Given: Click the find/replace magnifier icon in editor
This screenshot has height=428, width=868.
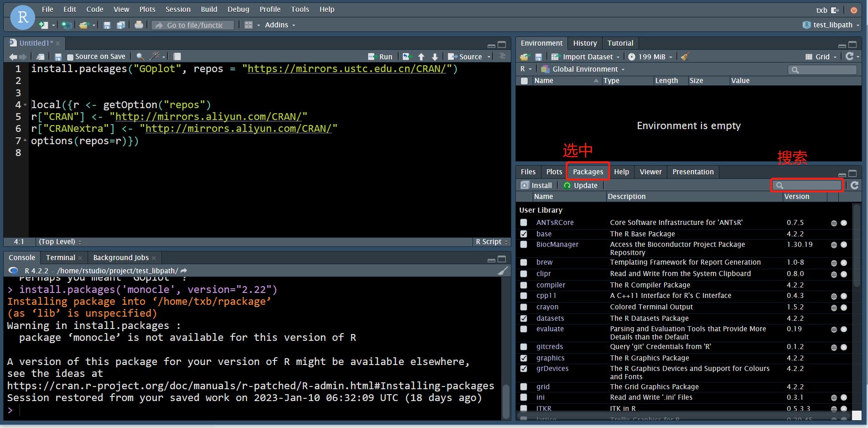Looking at the screenshot, I should (x=140, y=57).
